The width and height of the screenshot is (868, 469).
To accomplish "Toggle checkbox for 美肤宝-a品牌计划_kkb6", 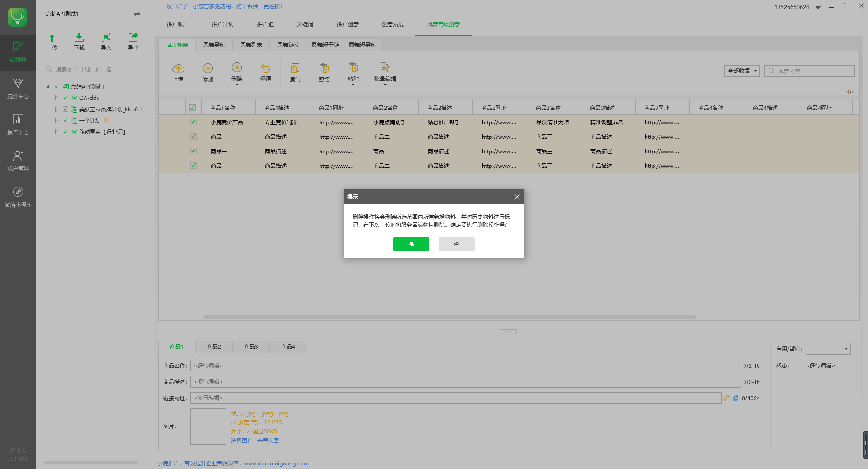I will pos(66,109).
